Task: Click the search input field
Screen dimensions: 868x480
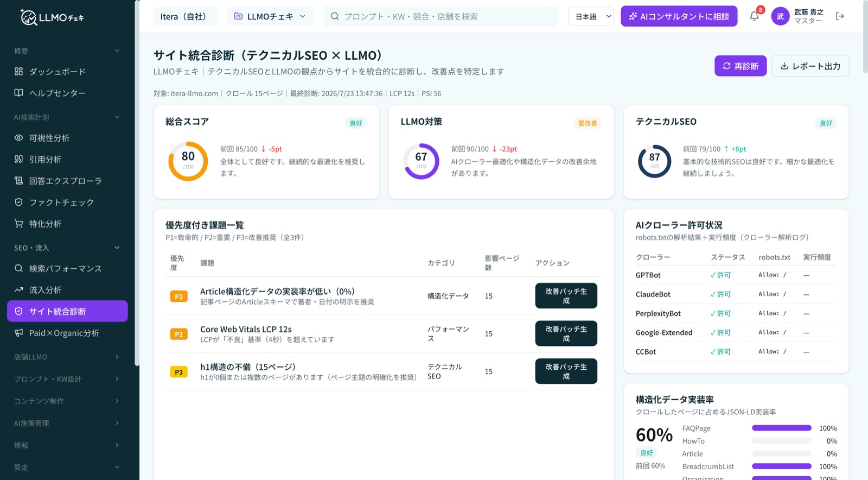Action: click(x=441, y=16)
